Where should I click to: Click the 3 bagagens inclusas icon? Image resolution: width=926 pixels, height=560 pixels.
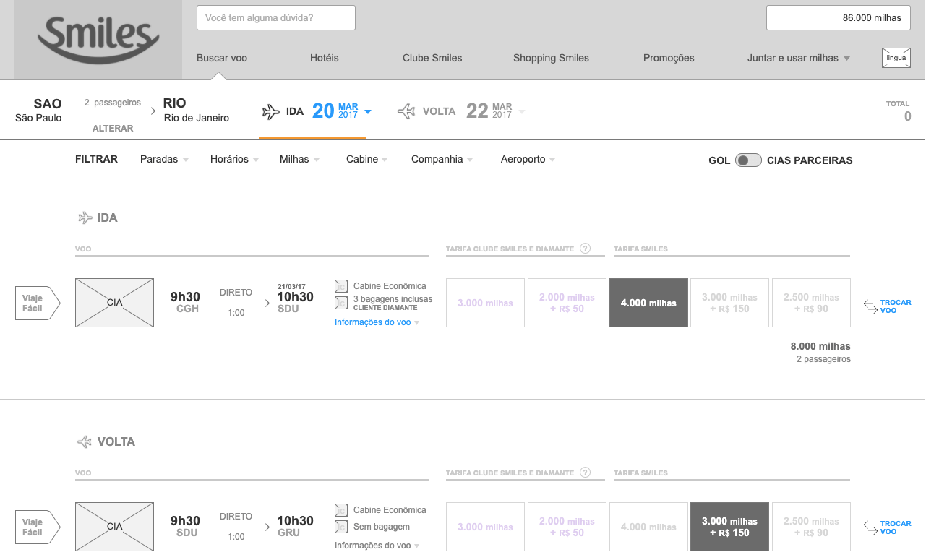pyautogui.click(x=341, y=302)
